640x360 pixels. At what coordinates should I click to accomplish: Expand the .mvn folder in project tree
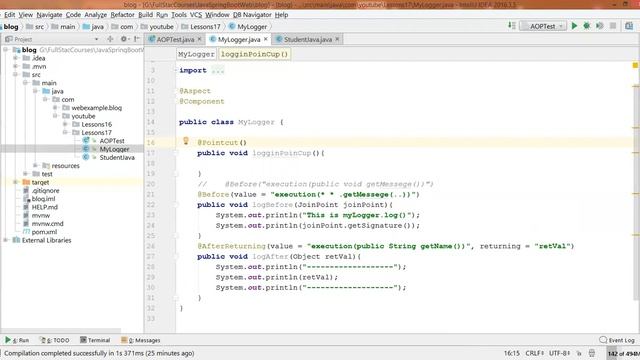point(16,66)
